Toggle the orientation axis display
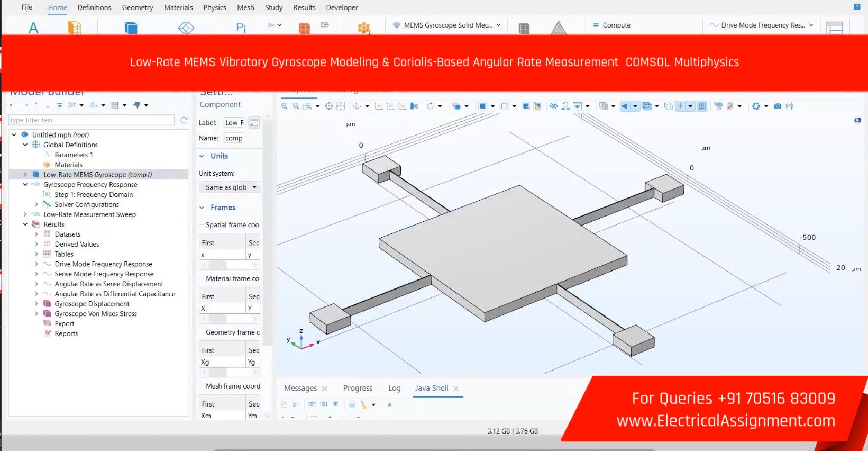This screenshot has height=451, width=868. [680, 106]
